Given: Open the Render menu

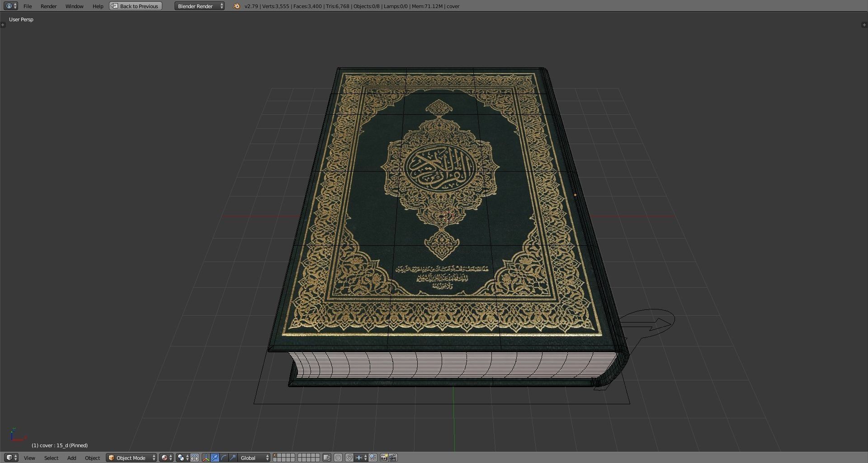Looking at the screenshot, I should pyautogui.click(x=48, y=6).
